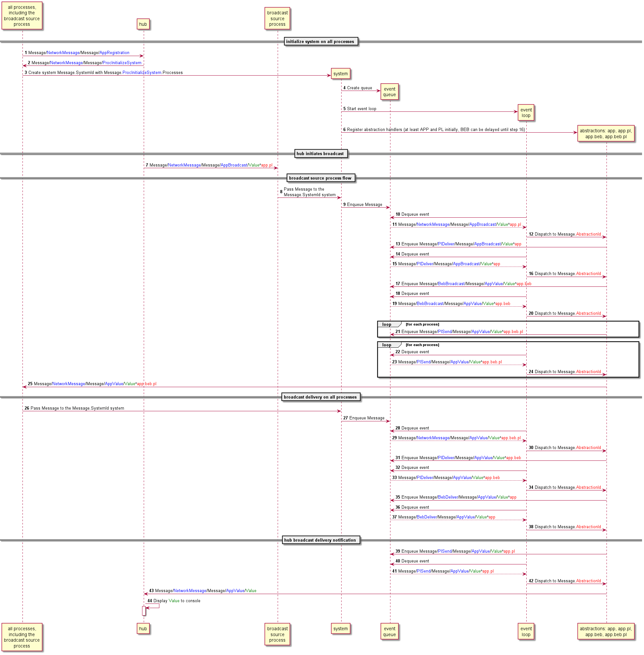
Task: Click the first loop frame label
Action: (387, 325)
